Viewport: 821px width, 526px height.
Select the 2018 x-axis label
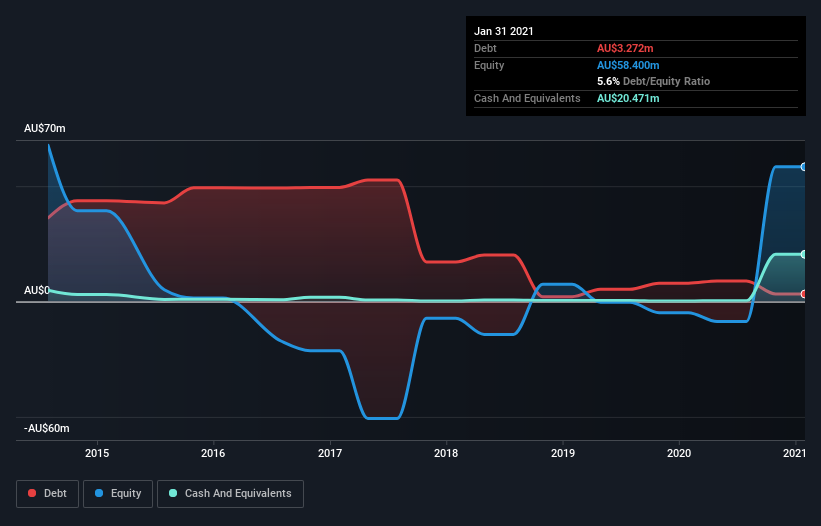(446, 453)
